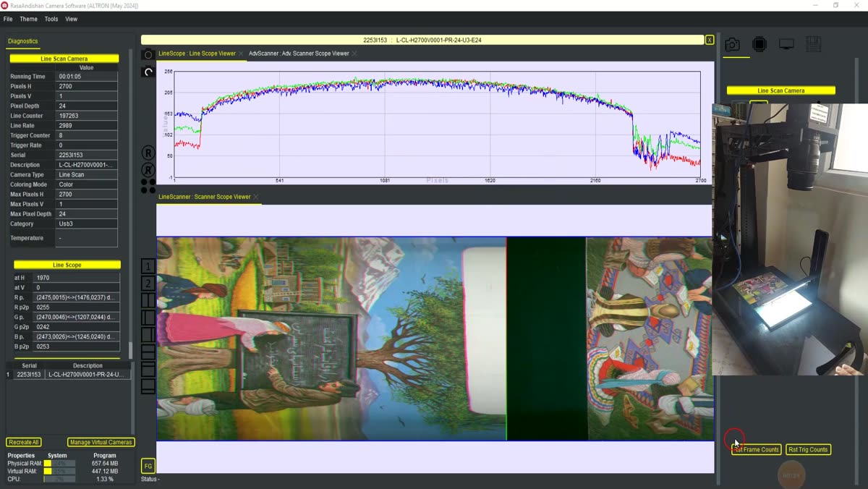Open the camera tab icon in right panel
Viewport: 868px width, 489px height.
click(732, 45)
